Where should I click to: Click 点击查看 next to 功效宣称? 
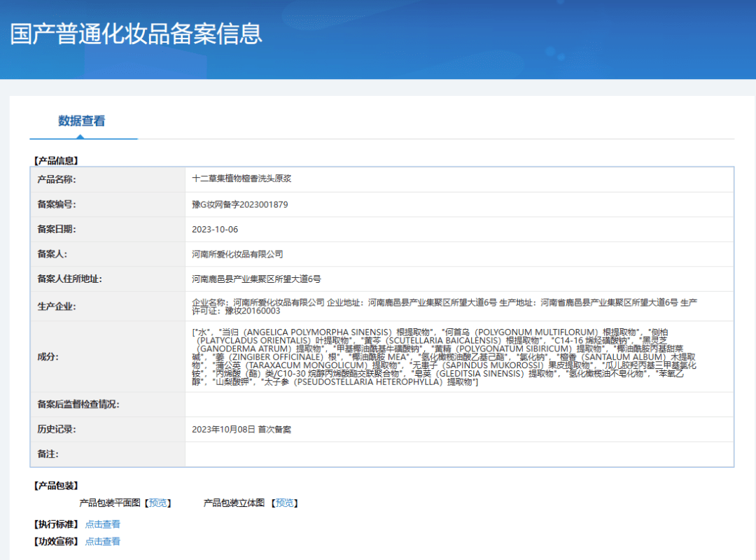103,542
